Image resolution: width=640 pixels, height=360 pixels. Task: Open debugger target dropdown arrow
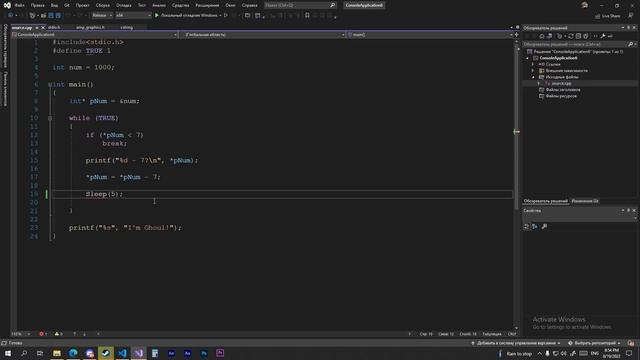(220, 16)
